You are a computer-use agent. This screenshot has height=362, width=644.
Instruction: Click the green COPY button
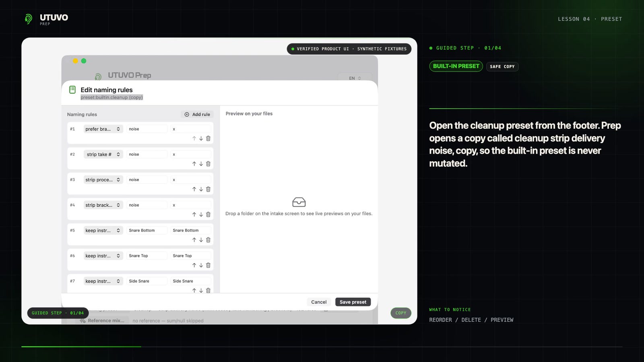coord(401,313)
